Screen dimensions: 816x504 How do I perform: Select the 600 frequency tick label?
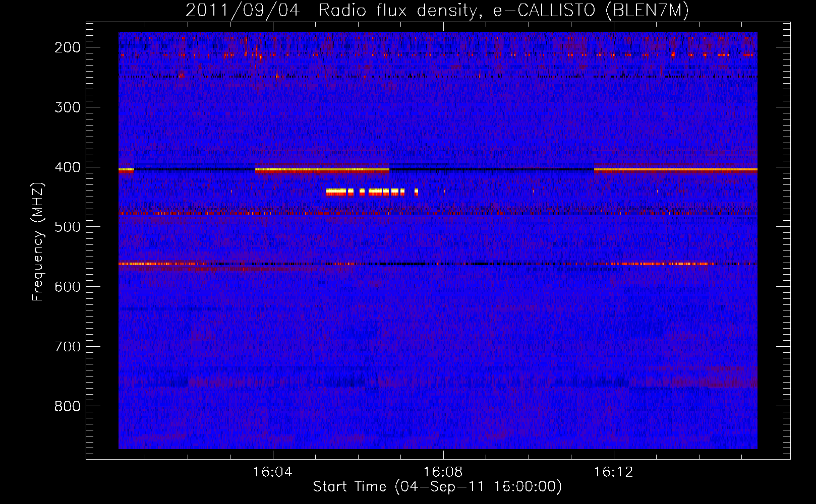coord(68,287)
